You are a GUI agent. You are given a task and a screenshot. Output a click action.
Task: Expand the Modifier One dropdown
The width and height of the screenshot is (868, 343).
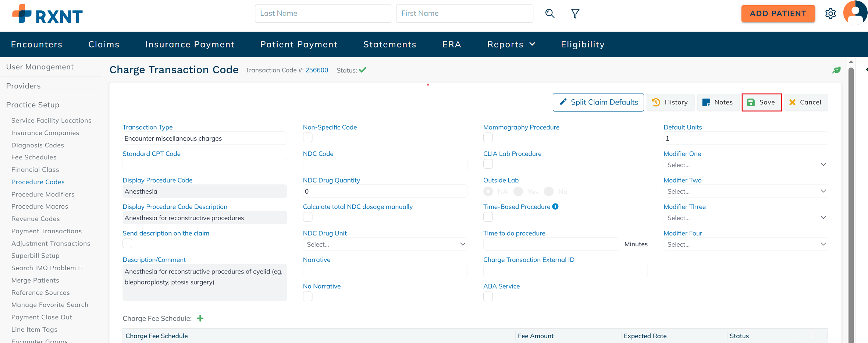pos(746,165)
